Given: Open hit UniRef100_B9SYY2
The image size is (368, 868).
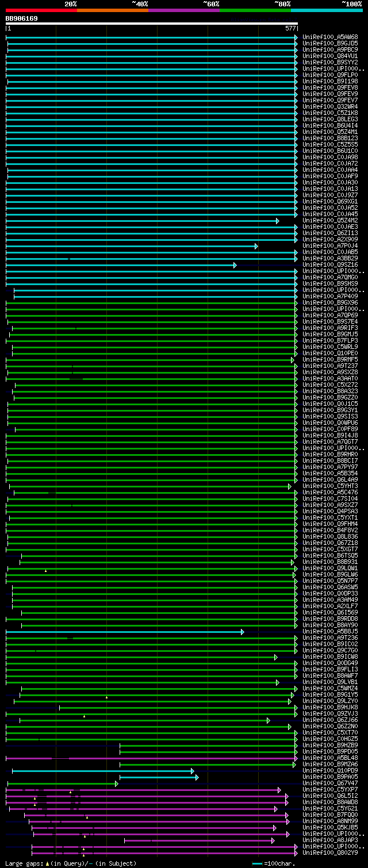Looking at the screenshot, I should pos(330,62).
